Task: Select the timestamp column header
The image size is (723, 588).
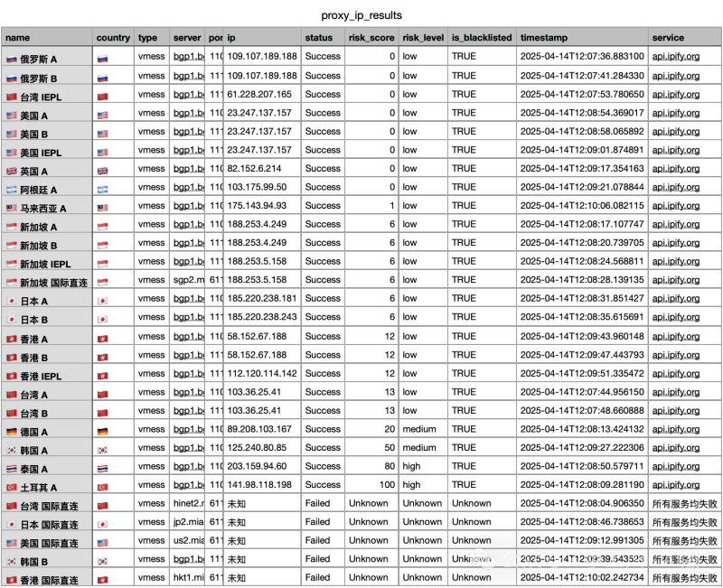Action: pos(582,37)
